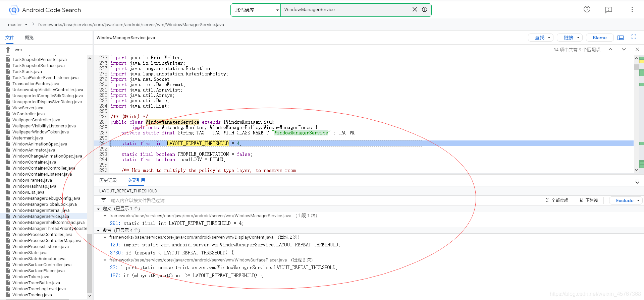This screenshot has height=300, width=644.
Task: Focus the WindowManagerService search field
Action: (345, 9)
